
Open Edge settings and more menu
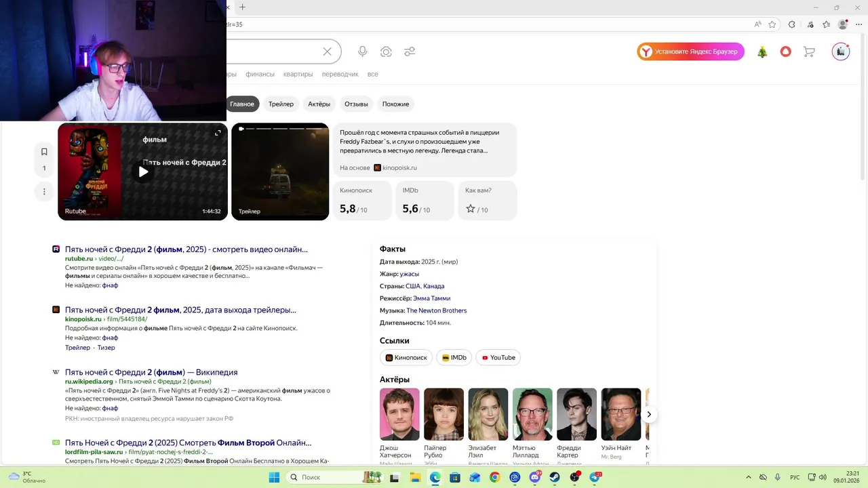coord(860,24)
